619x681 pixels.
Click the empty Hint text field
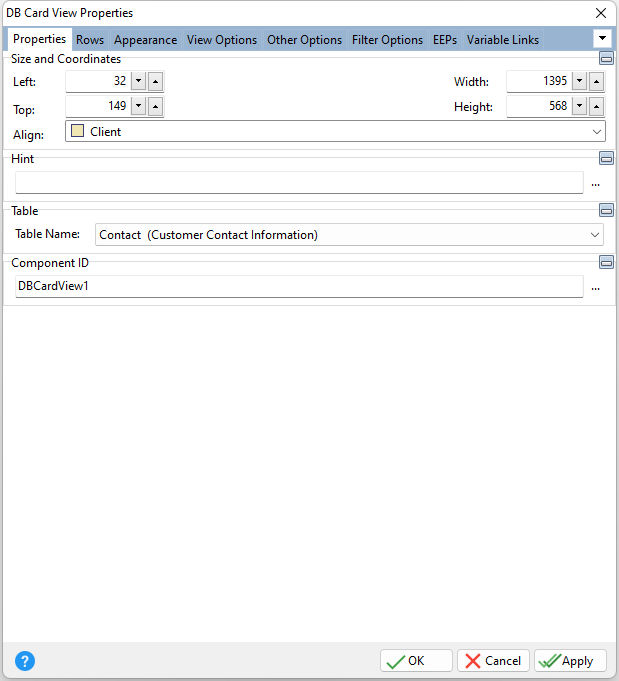[x=299, y=182]
